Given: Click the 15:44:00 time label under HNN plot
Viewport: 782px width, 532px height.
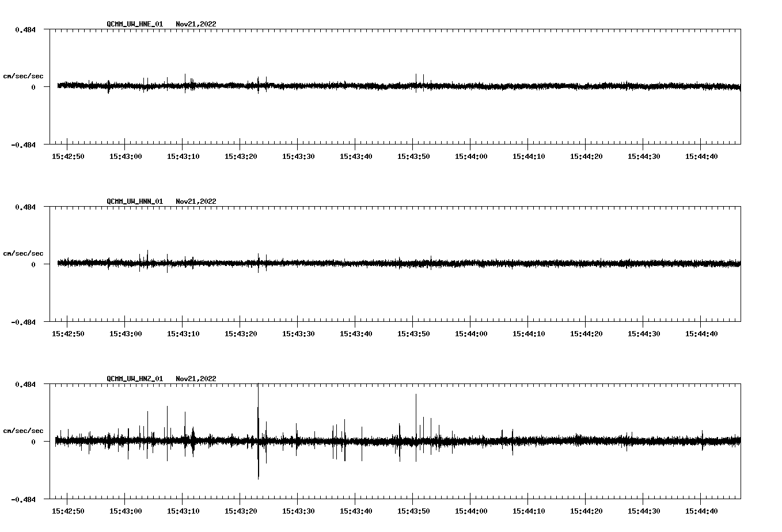Looking at the screenshot, I should pos(471,334).
